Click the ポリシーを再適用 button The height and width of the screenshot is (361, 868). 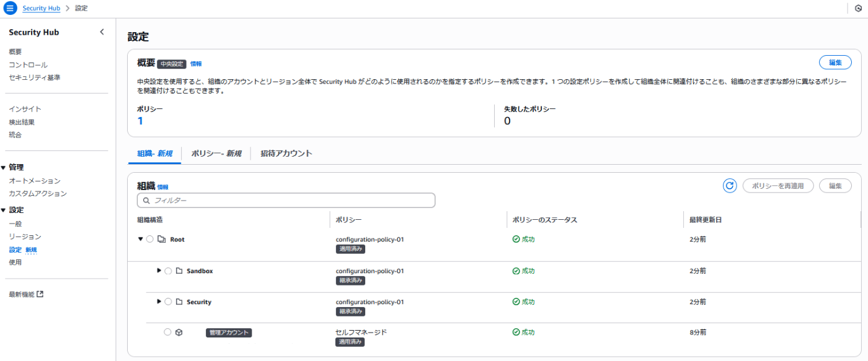pos(778,186)
